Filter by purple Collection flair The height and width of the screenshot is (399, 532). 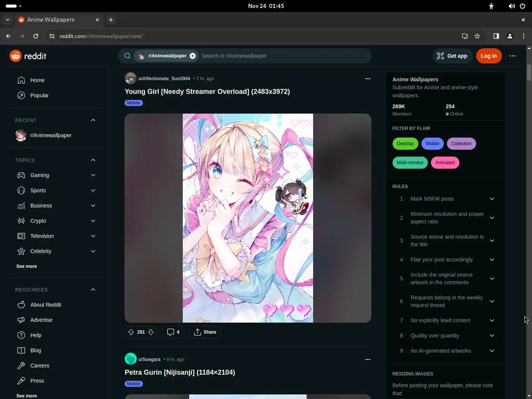coord(461,144)
